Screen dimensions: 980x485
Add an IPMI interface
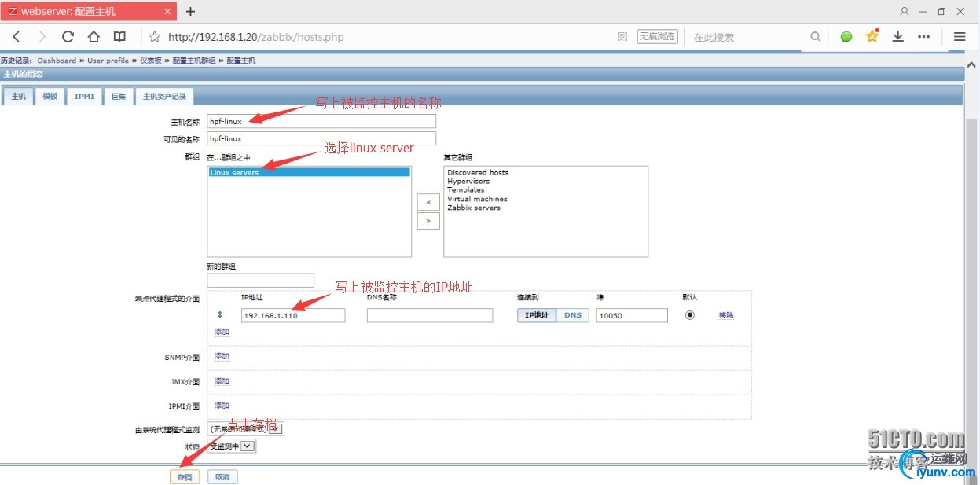point(222,406)
